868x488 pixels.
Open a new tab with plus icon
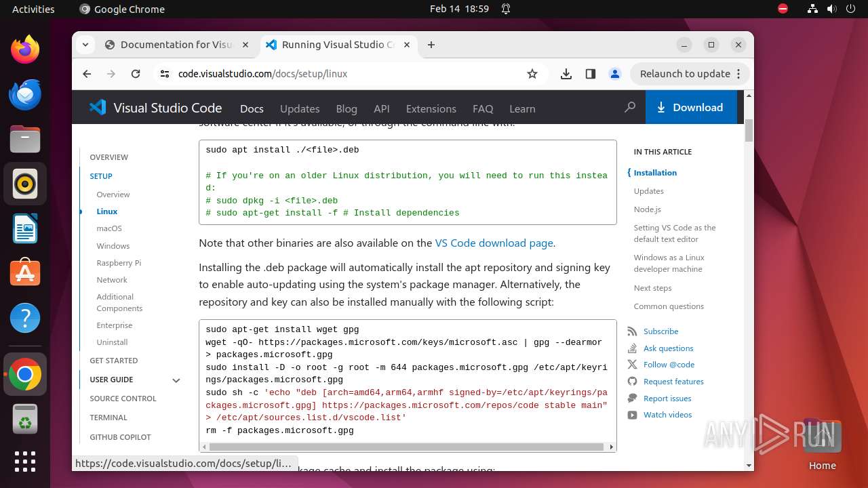431,45
